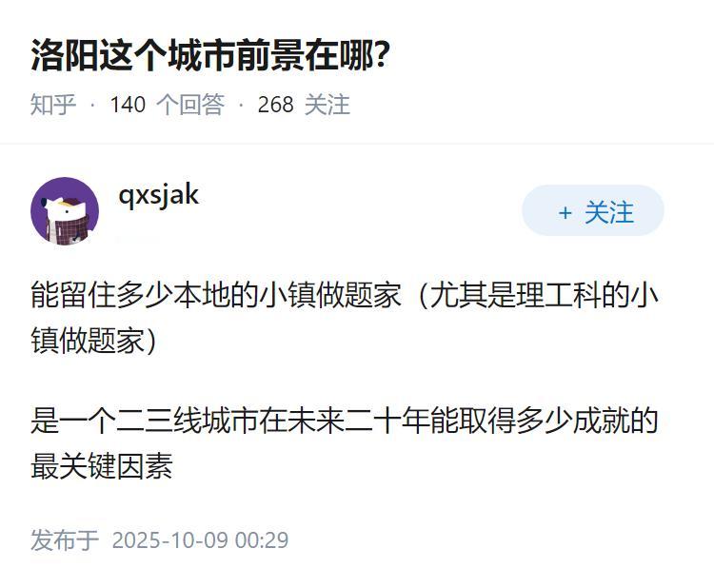Click the text line "镇做题家)"
This screenshot has width=714, height=588.
(93, 341)
